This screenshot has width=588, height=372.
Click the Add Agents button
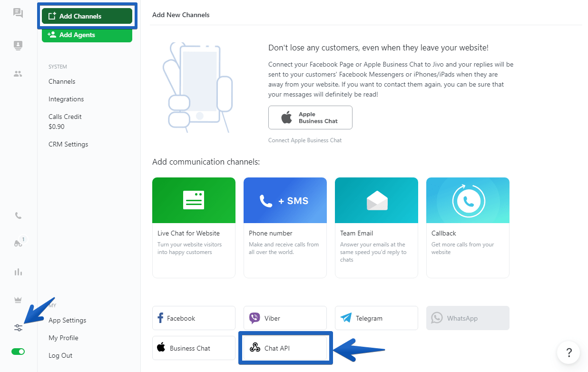(87, 35)
